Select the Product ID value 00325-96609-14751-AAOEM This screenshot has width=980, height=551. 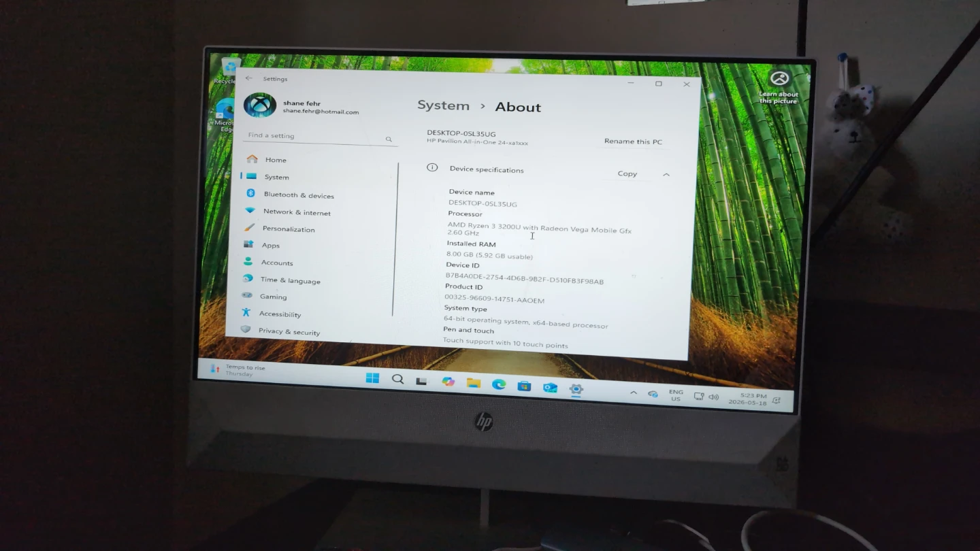(494, 299)
